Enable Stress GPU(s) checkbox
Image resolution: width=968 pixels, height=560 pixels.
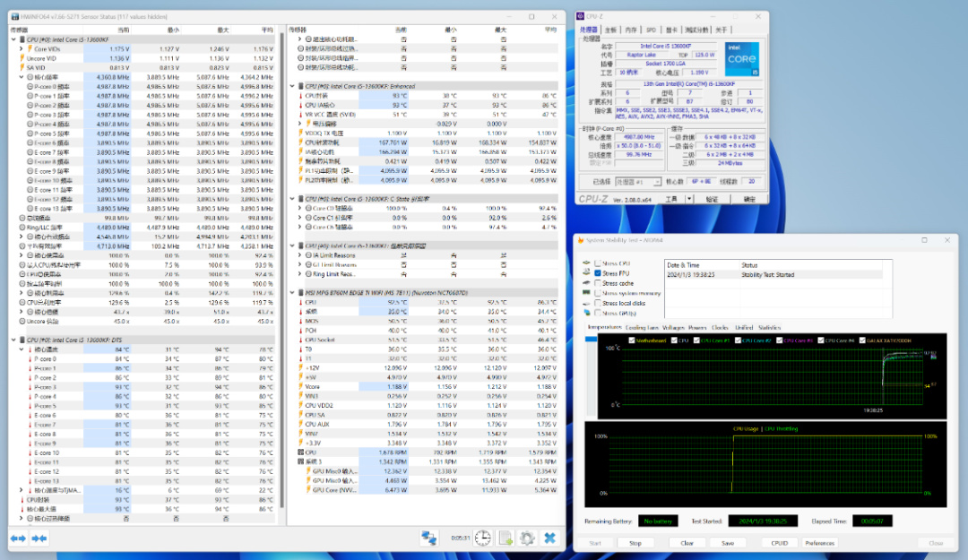click(598, 313)
